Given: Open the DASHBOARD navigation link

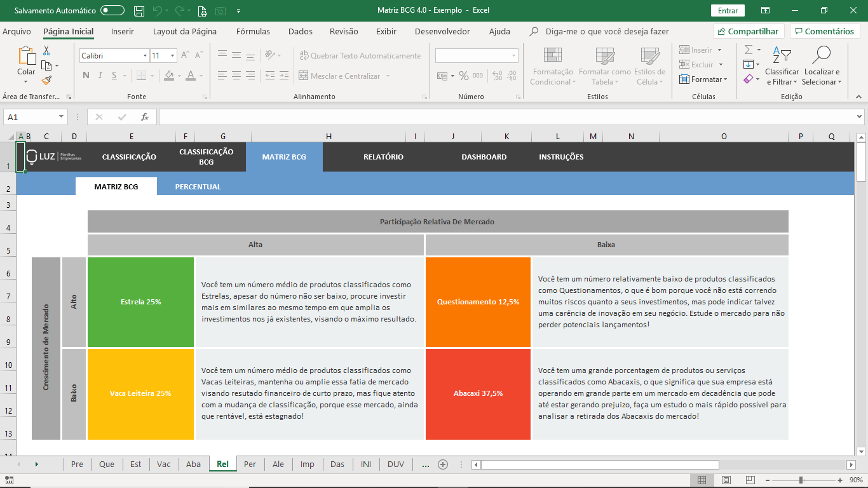Looking at the screenshot, I should coord(484,157).
